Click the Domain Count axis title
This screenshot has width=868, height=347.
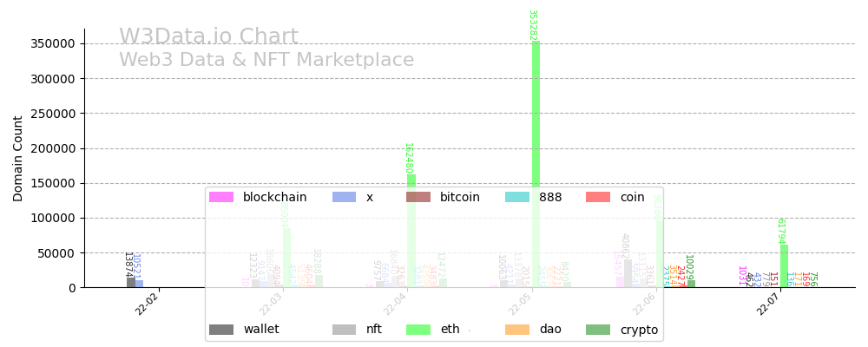pos(18,159)
